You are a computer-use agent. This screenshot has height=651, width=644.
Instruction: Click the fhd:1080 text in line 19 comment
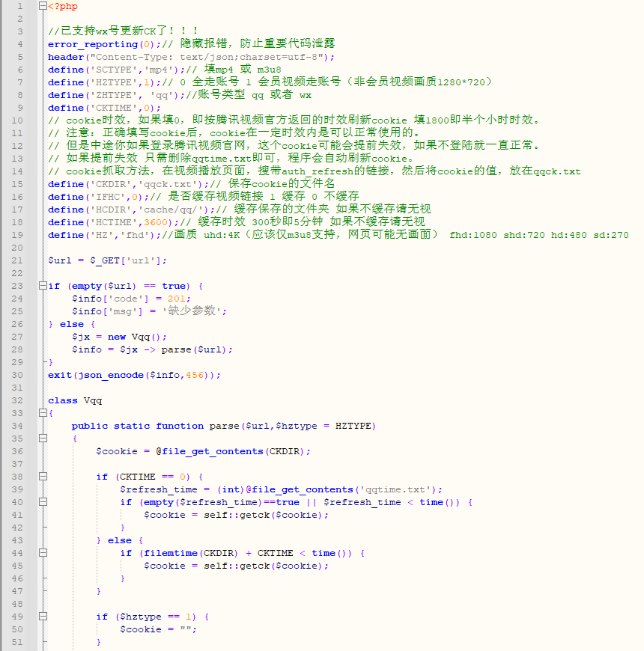(473, 236)
